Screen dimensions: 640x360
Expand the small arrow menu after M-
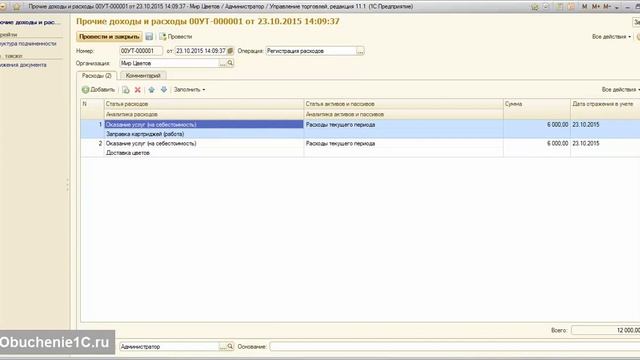(617, 7)
